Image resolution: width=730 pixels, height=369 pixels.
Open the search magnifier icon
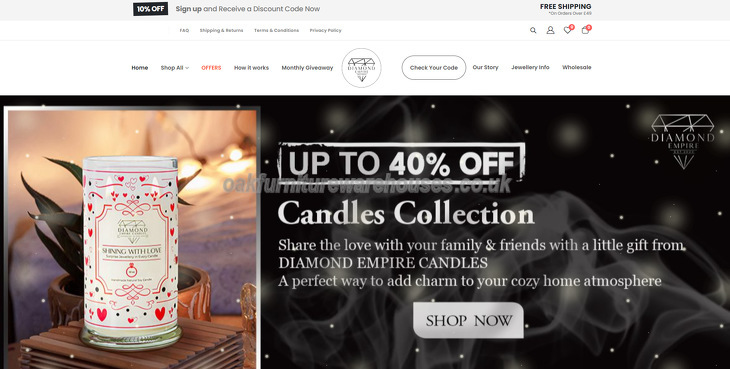[533, 30]
